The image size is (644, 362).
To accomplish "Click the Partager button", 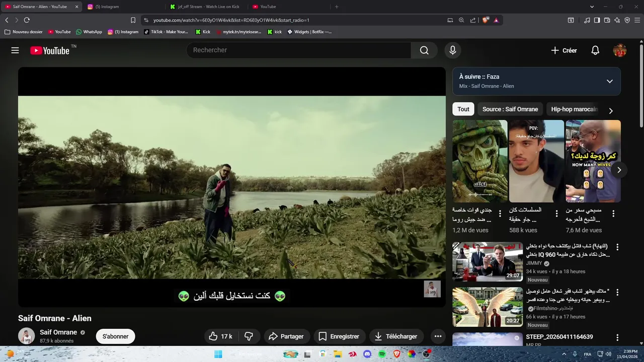I will (286, 336).
